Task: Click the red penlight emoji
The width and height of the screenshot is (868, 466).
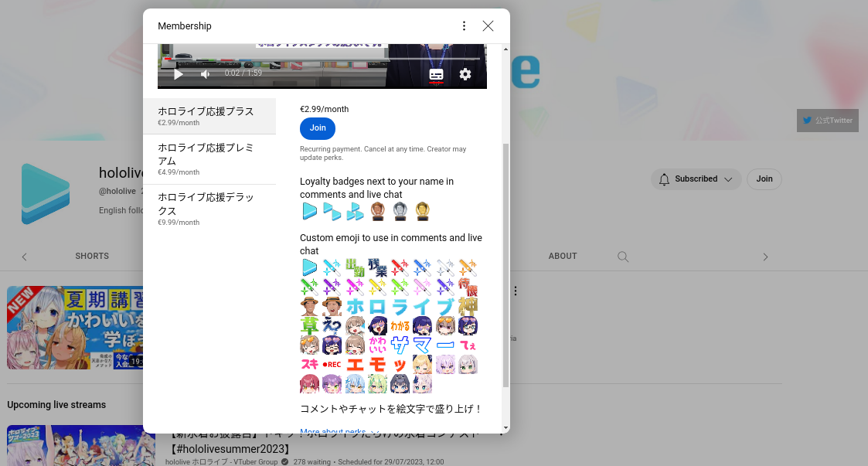Action: [400, 268]
